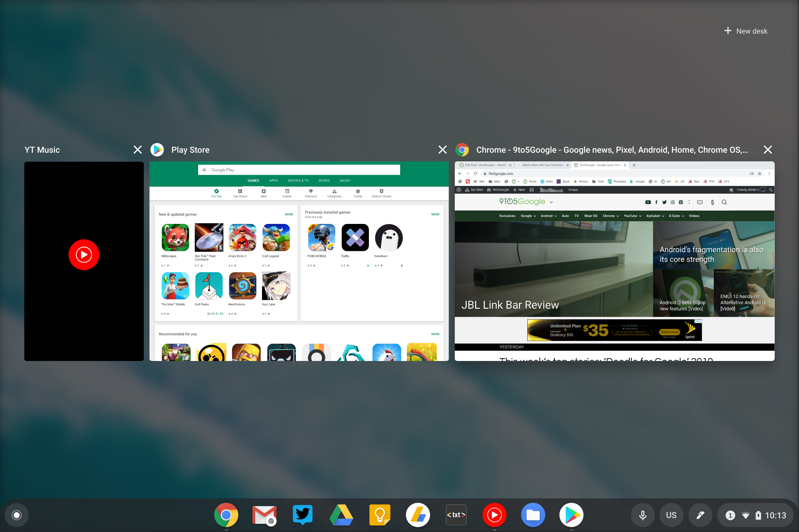Enable New desk virtual desktop

click(x=745, y=31)
